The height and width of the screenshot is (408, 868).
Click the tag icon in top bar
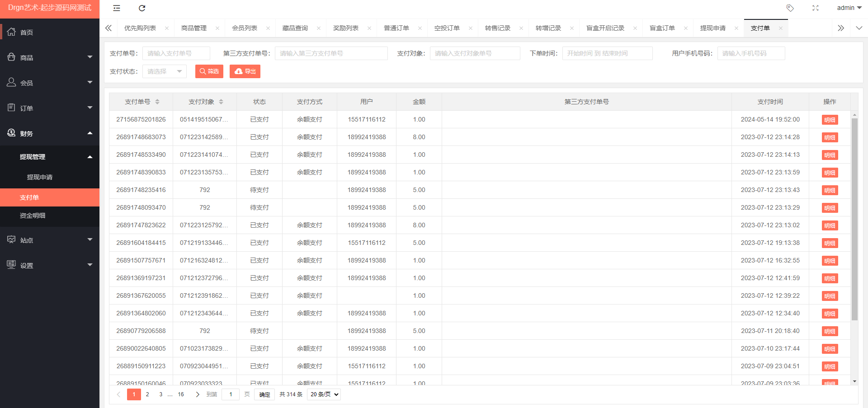pos(790,8)
